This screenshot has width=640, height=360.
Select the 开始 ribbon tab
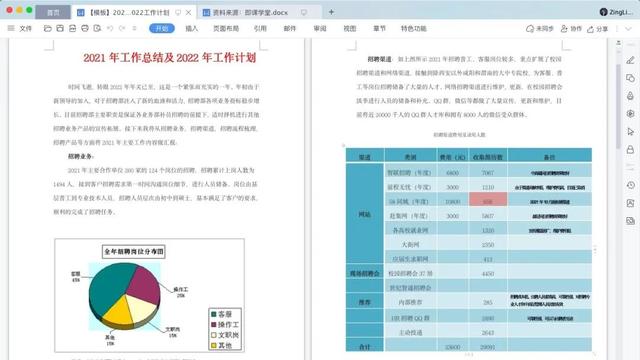pyautogui.click(x=162, y=29)
